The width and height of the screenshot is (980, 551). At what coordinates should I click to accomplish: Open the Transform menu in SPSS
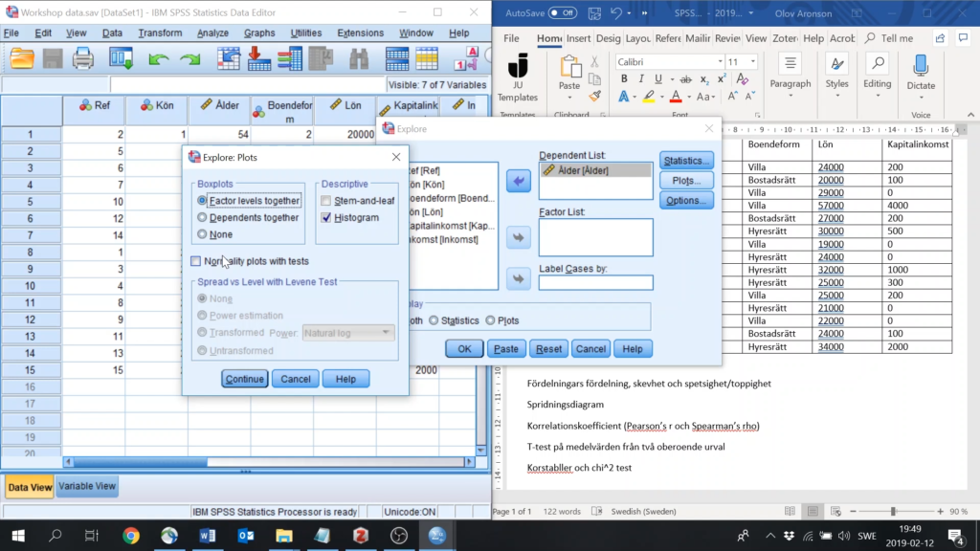160,33
